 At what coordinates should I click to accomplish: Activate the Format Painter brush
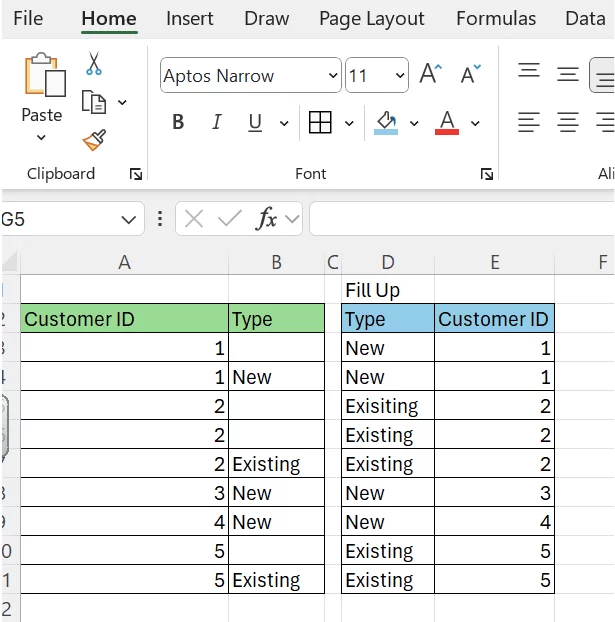94,140
